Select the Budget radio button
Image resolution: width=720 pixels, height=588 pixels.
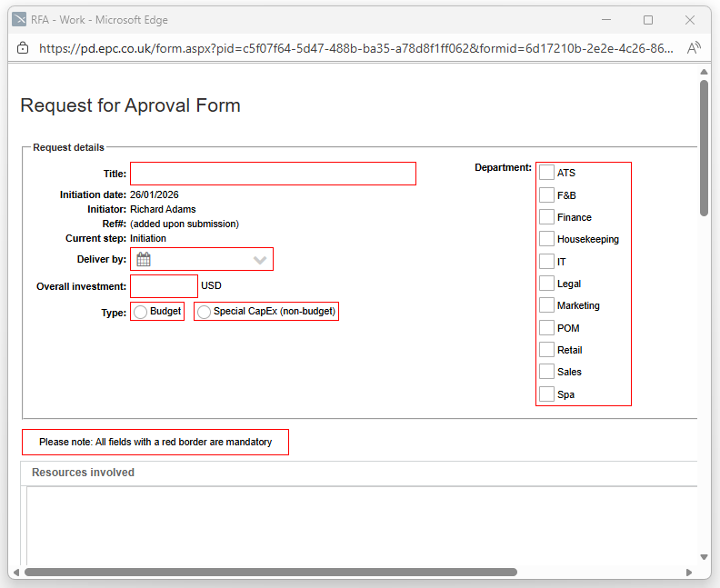[x=140, y=312]
